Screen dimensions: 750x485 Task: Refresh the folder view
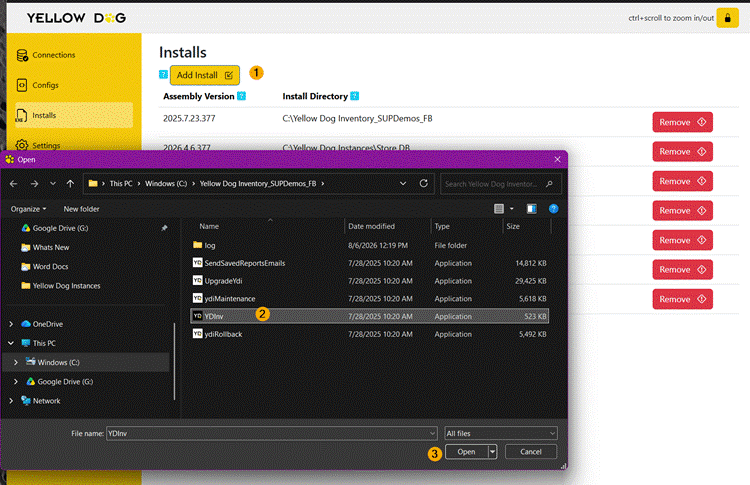423,184
